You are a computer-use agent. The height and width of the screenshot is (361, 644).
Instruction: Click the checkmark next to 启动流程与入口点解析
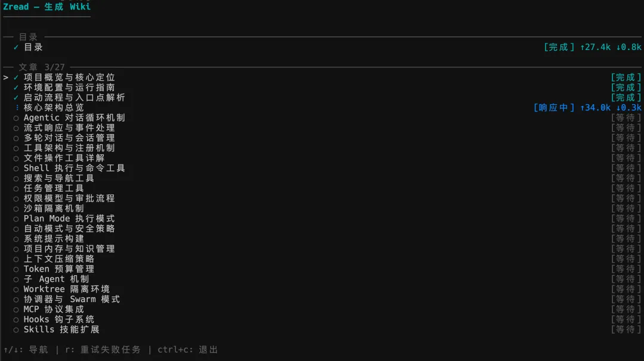16,98
